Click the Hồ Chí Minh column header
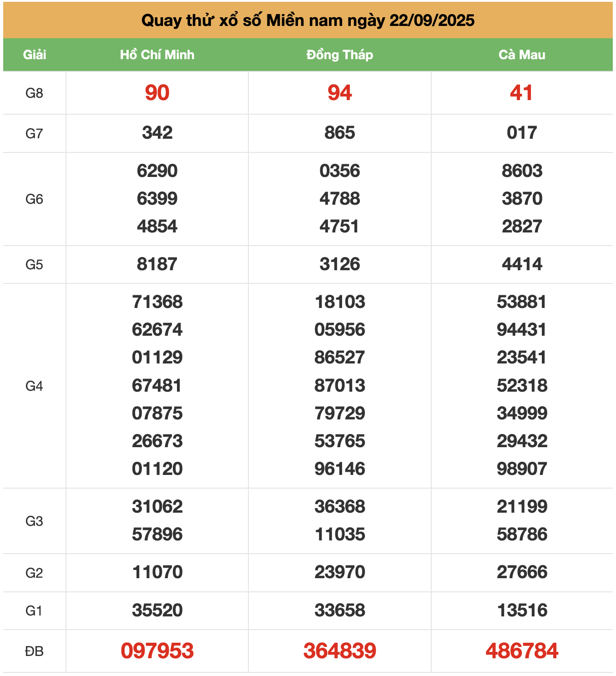The height and width of the screenshot is (676, 616). coord(157,55)
